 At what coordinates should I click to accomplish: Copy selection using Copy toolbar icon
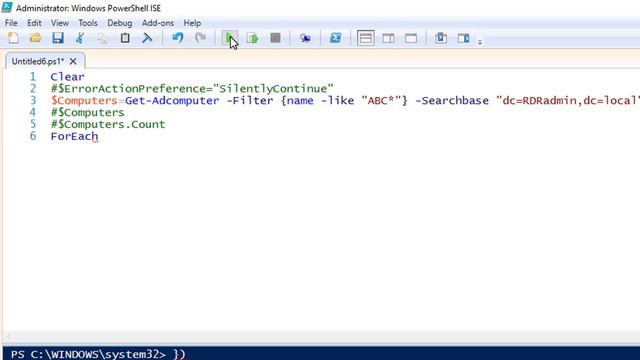tap(102, 38)
